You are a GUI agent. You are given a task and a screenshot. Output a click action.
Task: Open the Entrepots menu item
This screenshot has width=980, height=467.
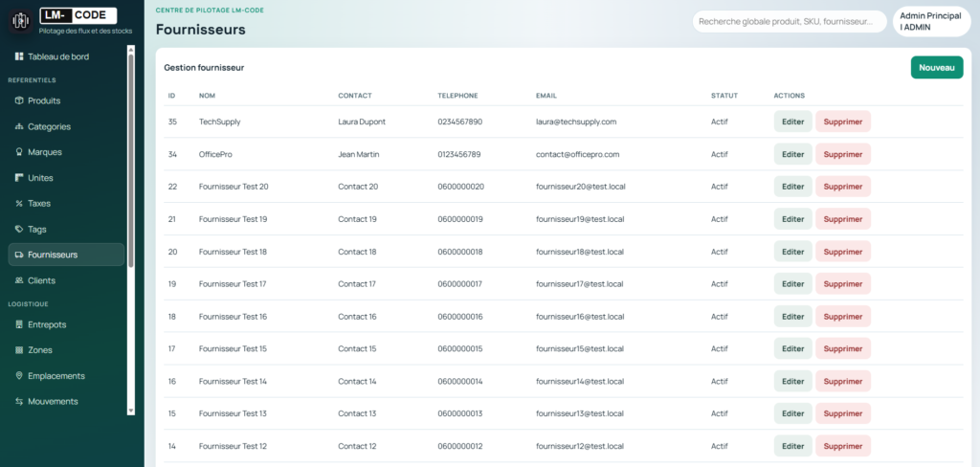point(47,324)
